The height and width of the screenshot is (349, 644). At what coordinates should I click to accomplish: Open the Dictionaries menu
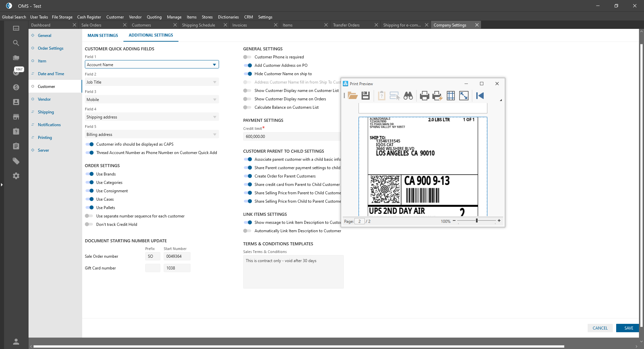[x=228, y=17]
